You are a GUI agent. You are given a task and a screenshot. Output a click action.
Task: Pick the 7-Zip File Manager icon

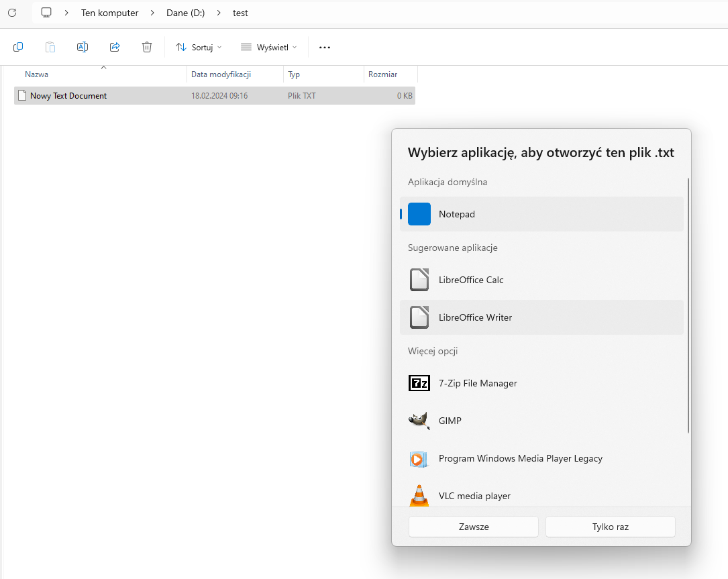tap(419, 383)
